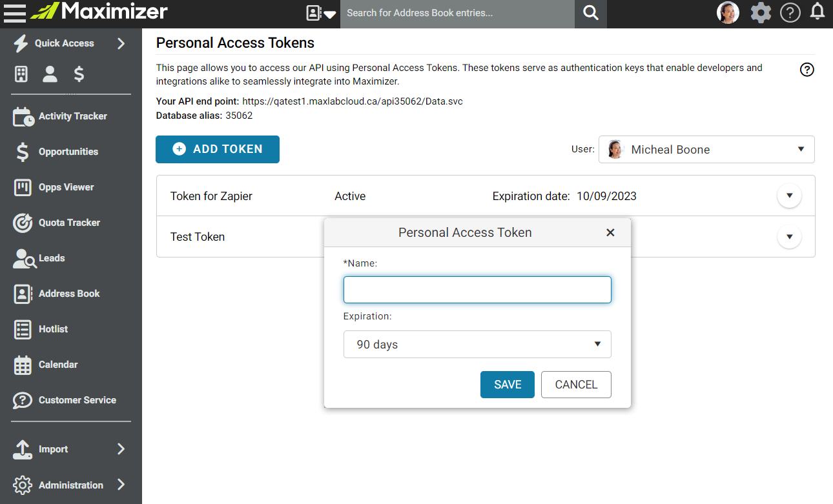
Task: Focus the token Name input field
Action: point(477,290)
